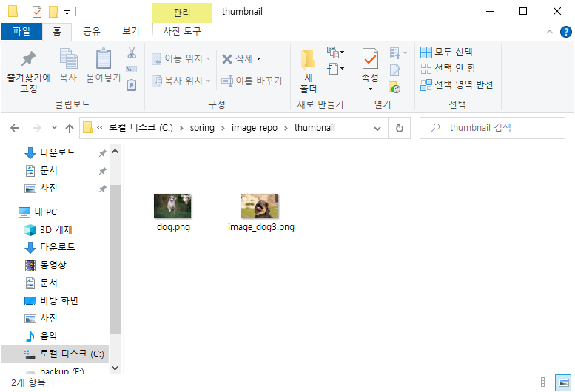Open the 열기 (Open) dropdown icon

coord(398,53)
